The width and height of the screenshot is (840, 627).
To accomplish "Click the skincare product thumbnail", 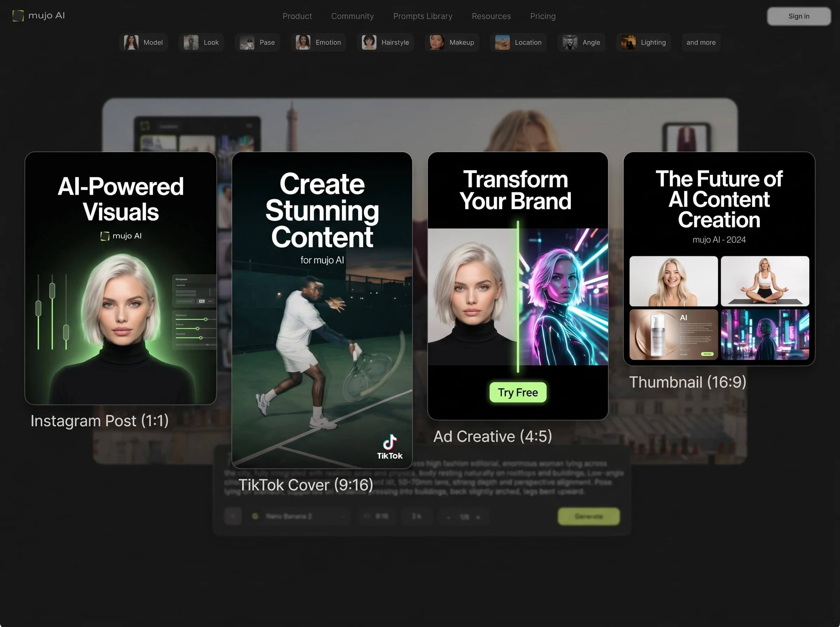I will click(x=673, y=334).
